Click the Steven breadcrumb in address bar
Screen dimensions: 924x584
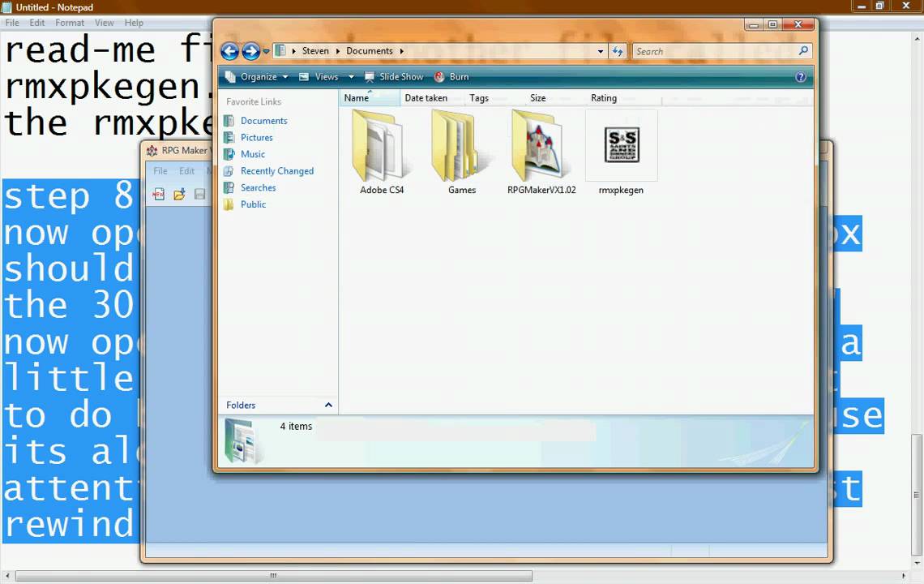pyautogui.click(x=315, y=51)
